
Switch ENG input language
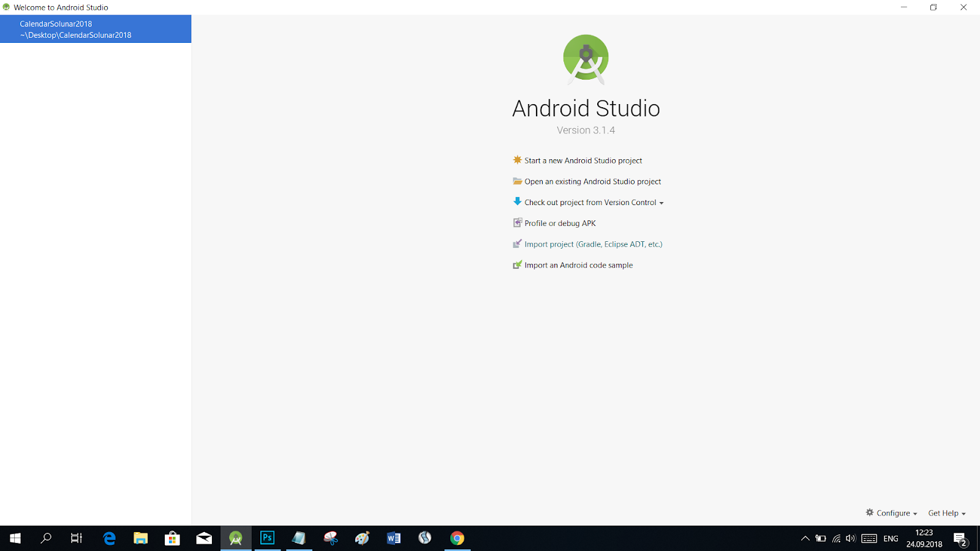(x=891, y=539)
